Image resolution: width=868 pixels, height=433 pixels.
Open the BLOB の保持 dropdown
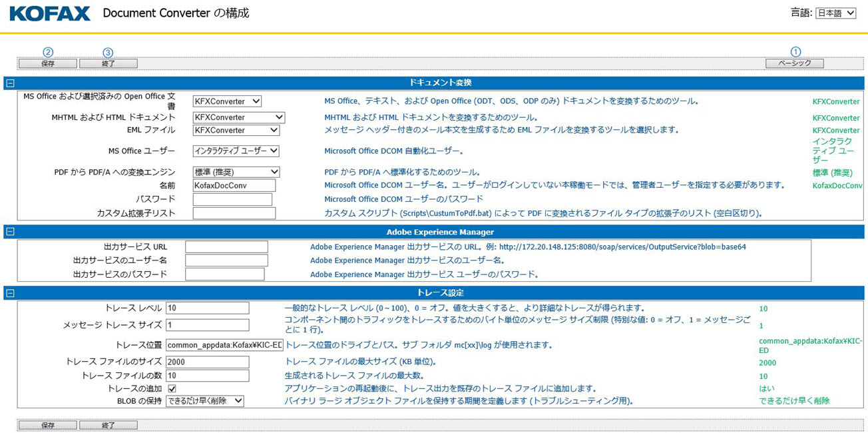point(204,401)
